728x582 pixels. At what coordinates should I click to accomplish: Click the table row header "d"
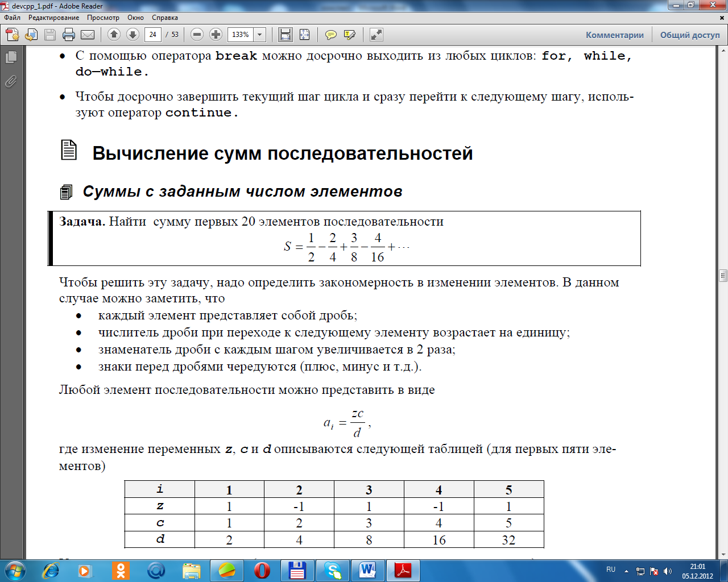[x=160, y=539]
